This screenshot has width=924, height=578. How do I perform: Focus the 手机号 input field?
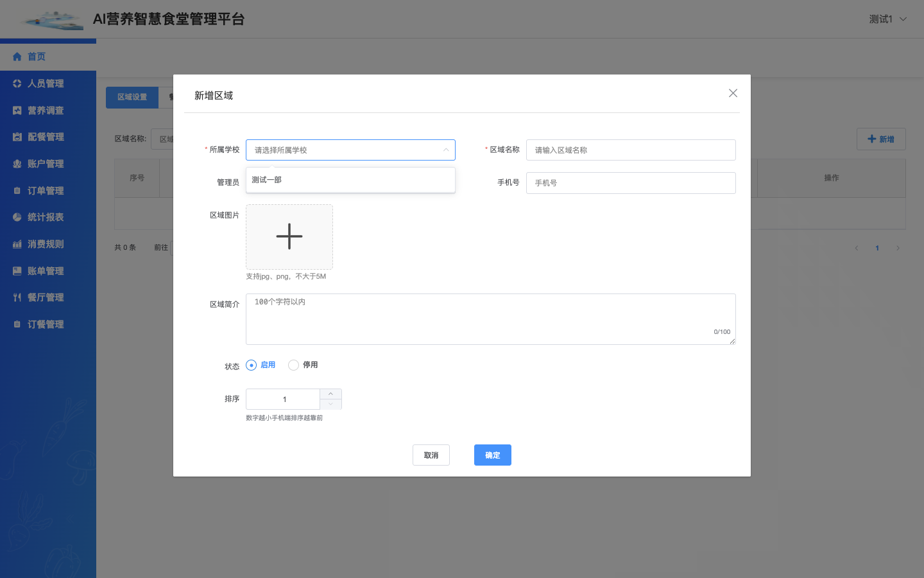coord(631,183)
